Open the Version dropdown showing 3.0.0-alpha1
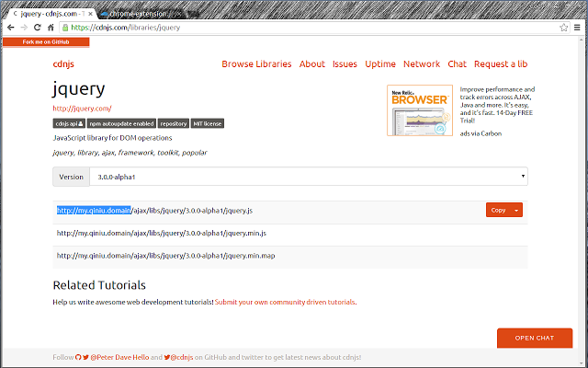The height and width of the screenshot is (368, 588). pos(309,177)
